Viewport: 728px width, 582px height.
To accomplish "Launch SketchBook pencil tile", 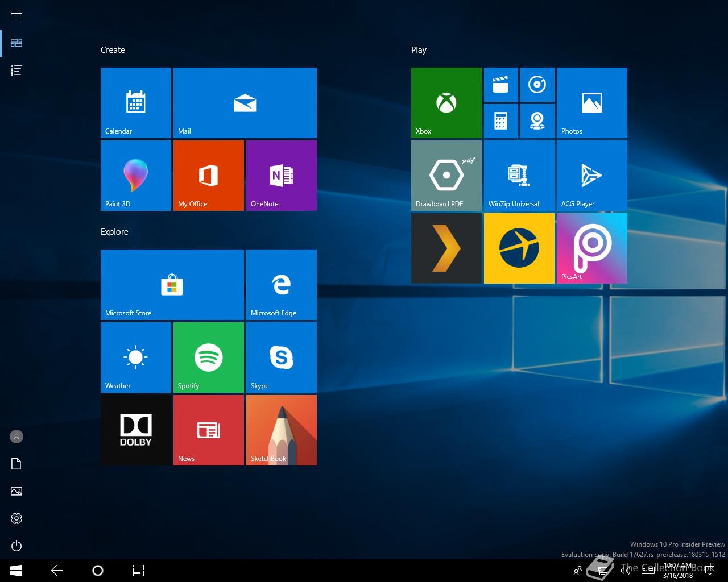I will click(x=282, y=430).
